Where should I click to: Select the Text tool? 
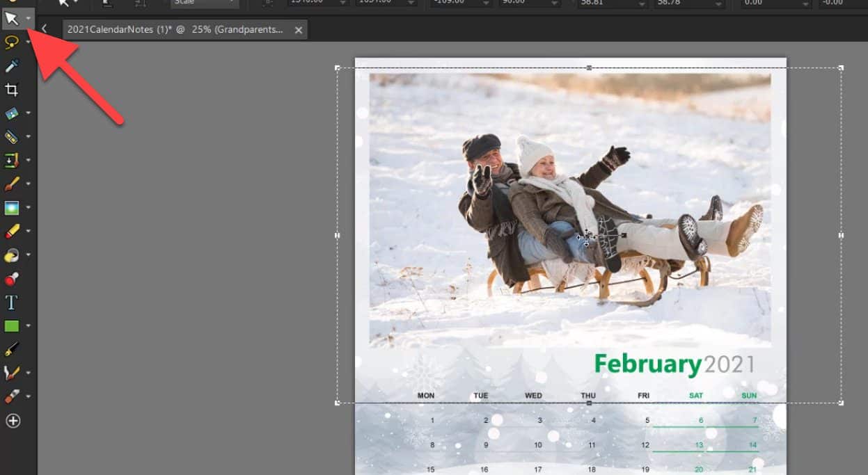click(x=13, y=301)
